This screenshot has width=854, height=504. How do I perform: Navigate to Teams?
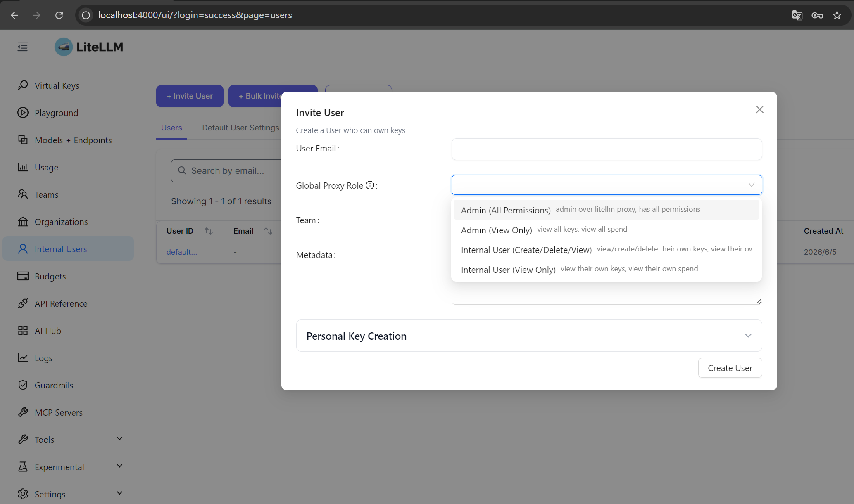click(46, 194)
